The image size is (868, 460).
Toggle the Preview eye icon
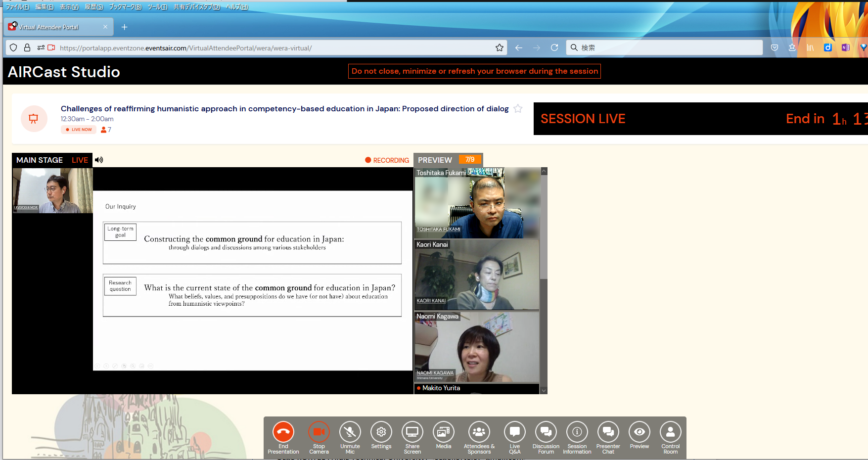click(x=639, y=432)
